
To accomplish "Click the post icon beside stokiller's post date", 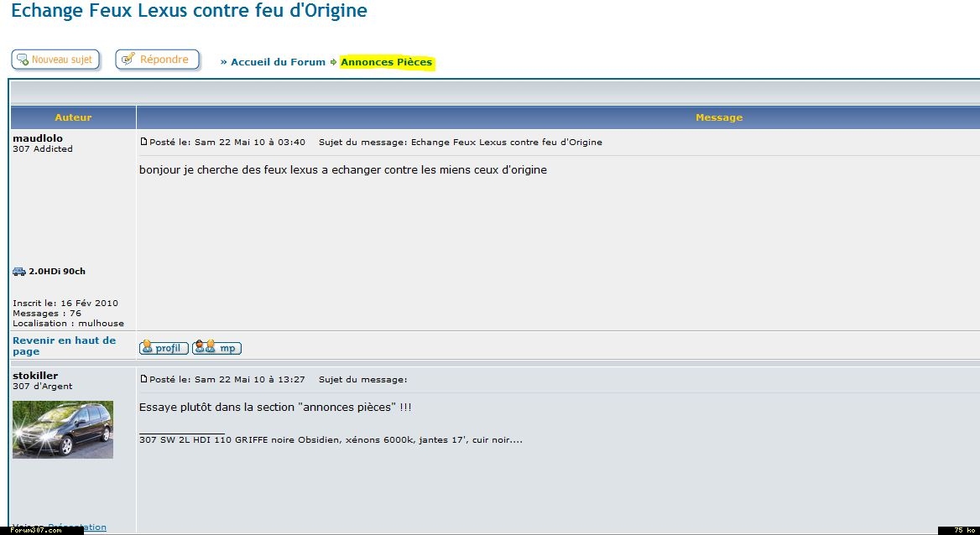I will tap(143, 380).
